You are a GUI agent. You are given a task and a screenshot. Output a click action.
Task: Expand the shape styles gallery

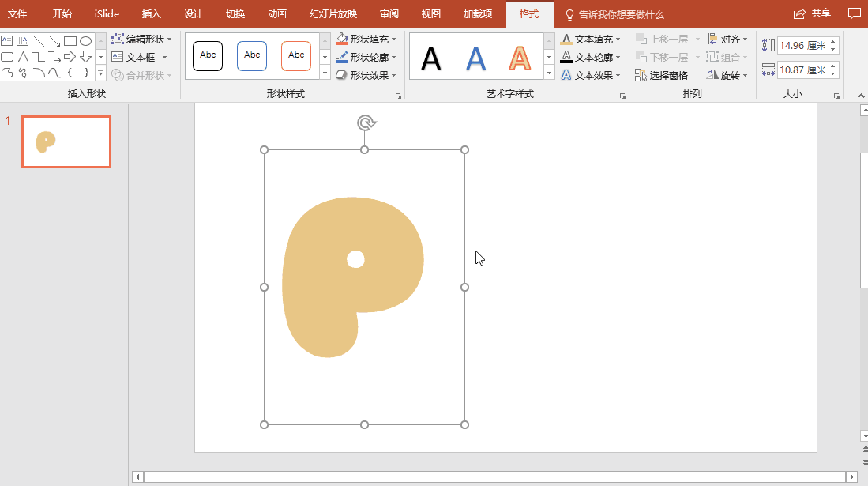[x=325, y=73]
